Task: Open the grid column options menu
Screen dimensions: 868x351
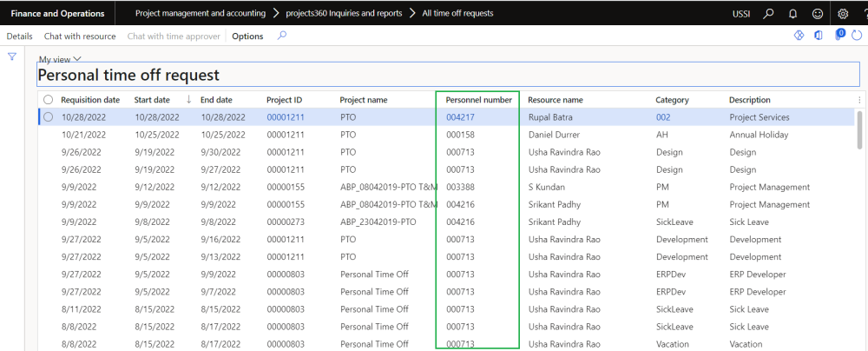Action: (x=858, y=100)
